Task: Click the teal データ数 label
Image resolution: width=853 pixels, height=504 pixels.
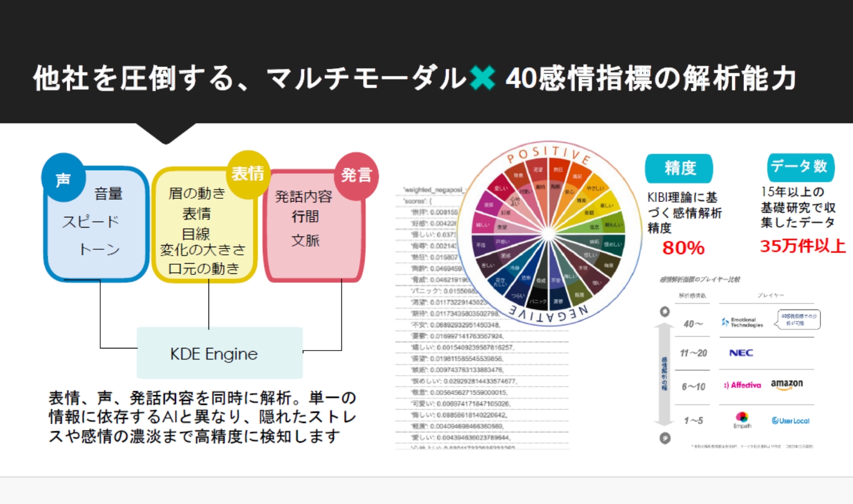Action: pos(800,167)
